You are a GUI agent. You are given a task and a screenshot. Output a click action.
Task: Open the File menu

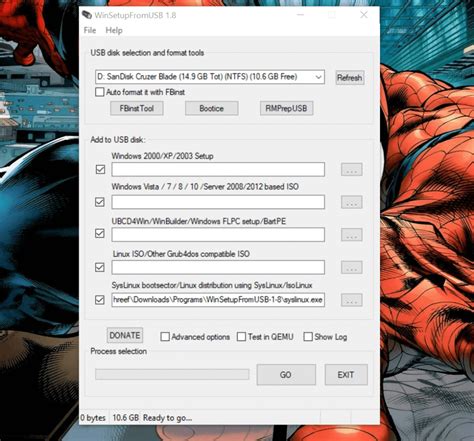pos(90,30)
